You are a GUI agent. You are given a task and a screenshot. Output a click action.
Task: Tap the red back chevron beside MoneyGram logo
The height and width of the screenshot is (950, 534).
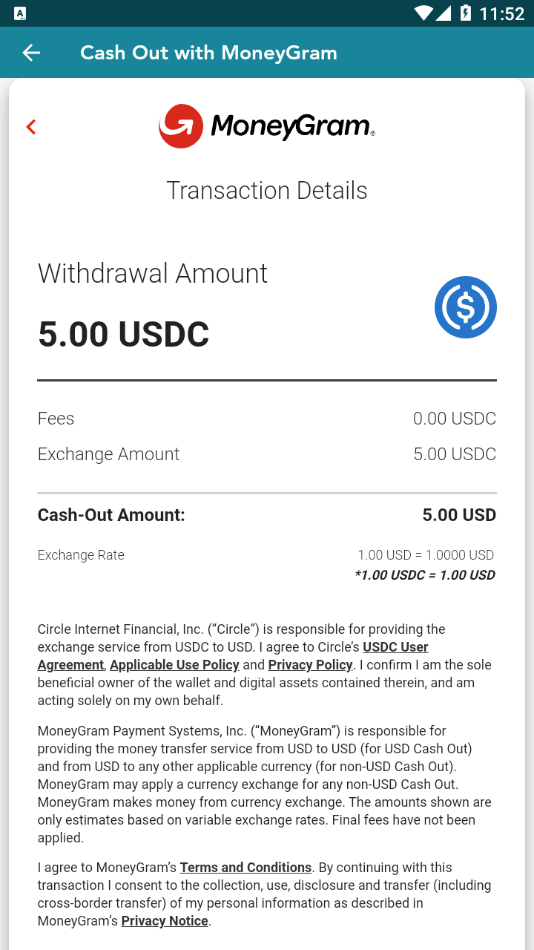32,127
